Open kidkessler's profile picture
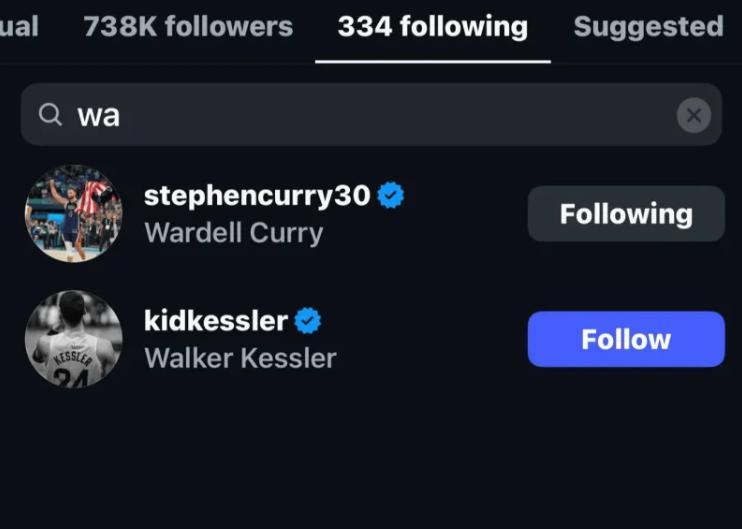The width and height of the screenshot is (742, 529). tap(73, 339)
